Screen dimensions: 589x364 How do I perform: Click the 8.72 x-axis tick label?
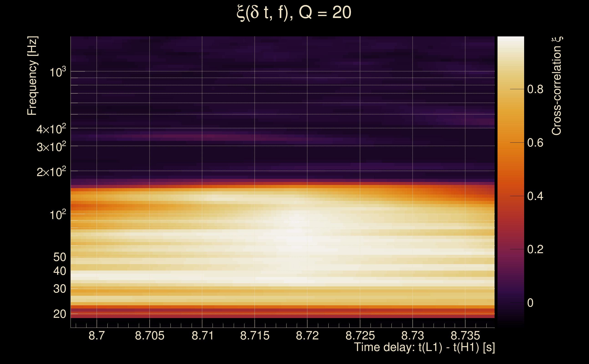(x=307, y=336)
